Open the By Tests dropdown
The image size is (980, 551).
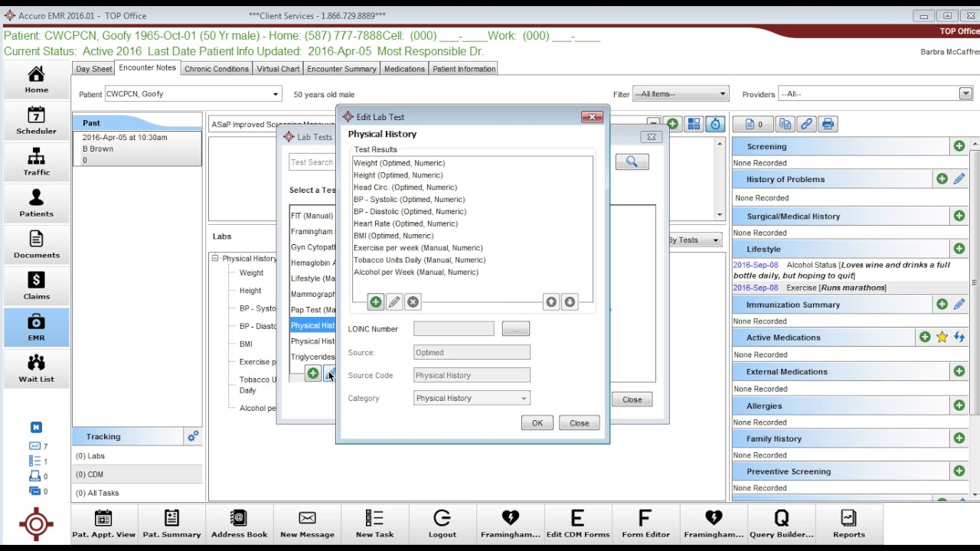click(x=694, y=240)
